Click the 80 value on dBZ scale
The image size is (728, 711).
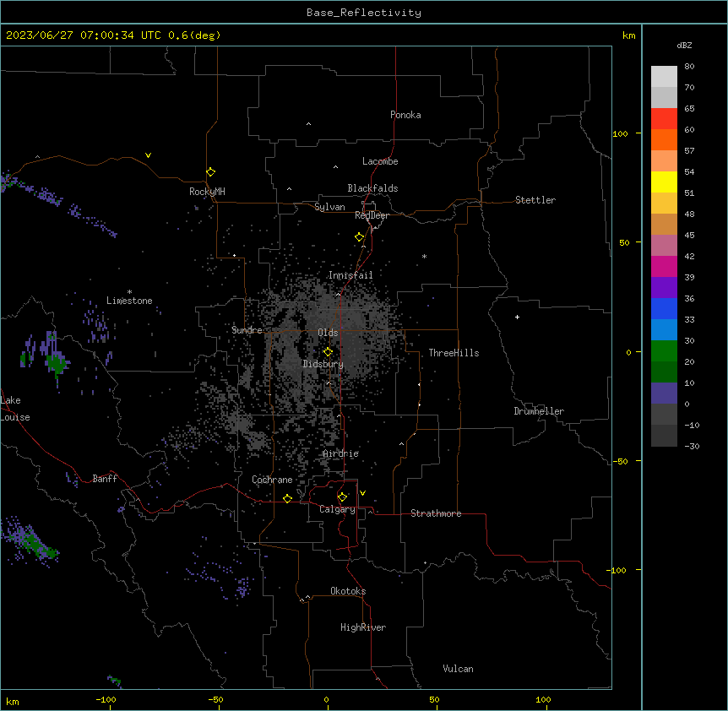click(689, 67)
